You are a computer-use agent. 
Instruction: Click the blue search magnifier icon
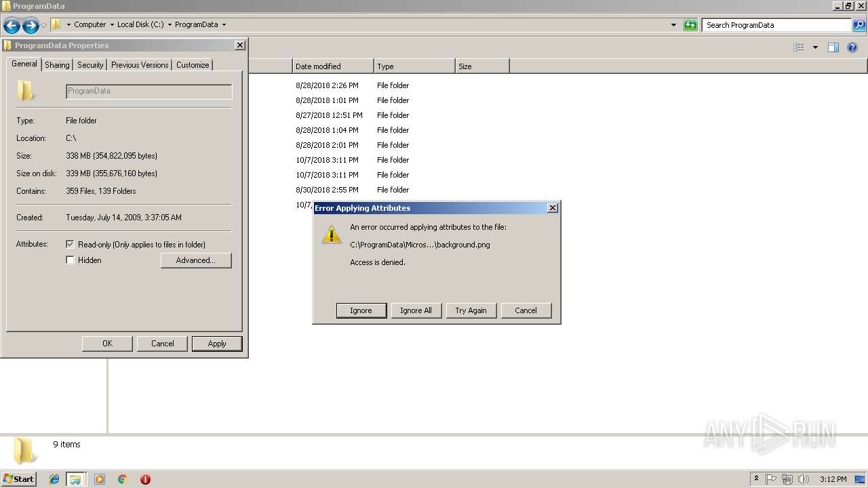pyautogui.click(x=859, y=25)
